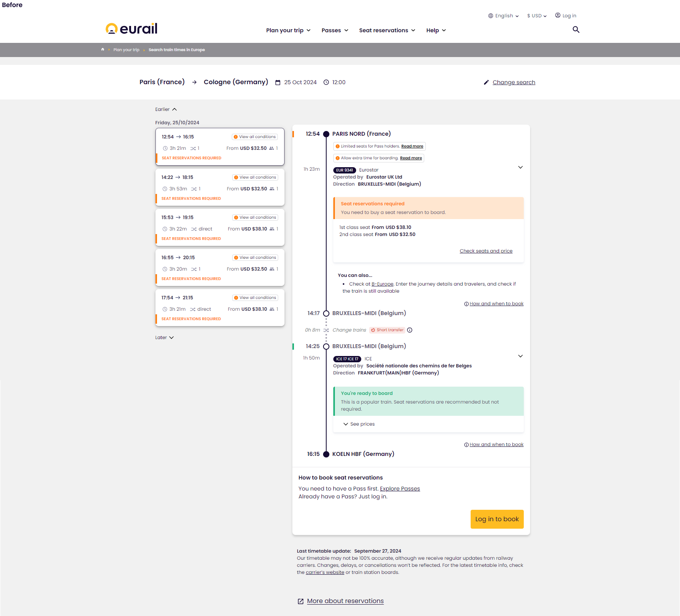
Task: Click the globe icon next to English
Action: tap(491, 15)
